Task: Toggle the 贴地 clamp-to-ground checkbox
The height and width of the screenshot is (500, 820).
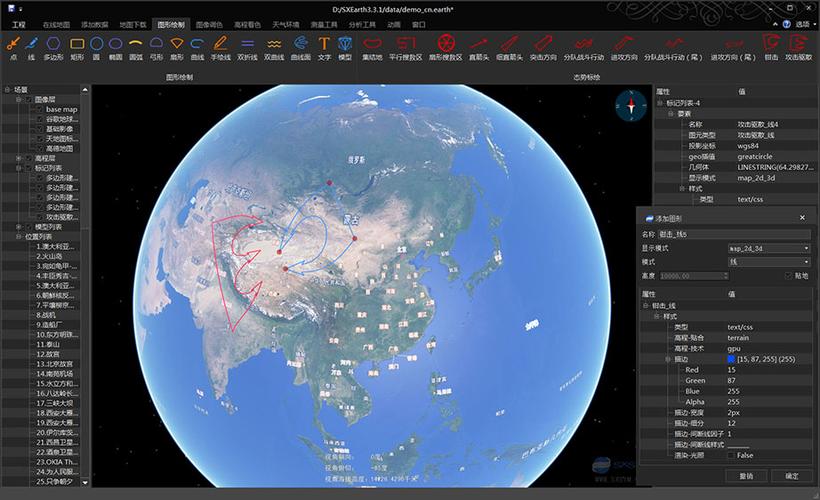Action: 789,276
